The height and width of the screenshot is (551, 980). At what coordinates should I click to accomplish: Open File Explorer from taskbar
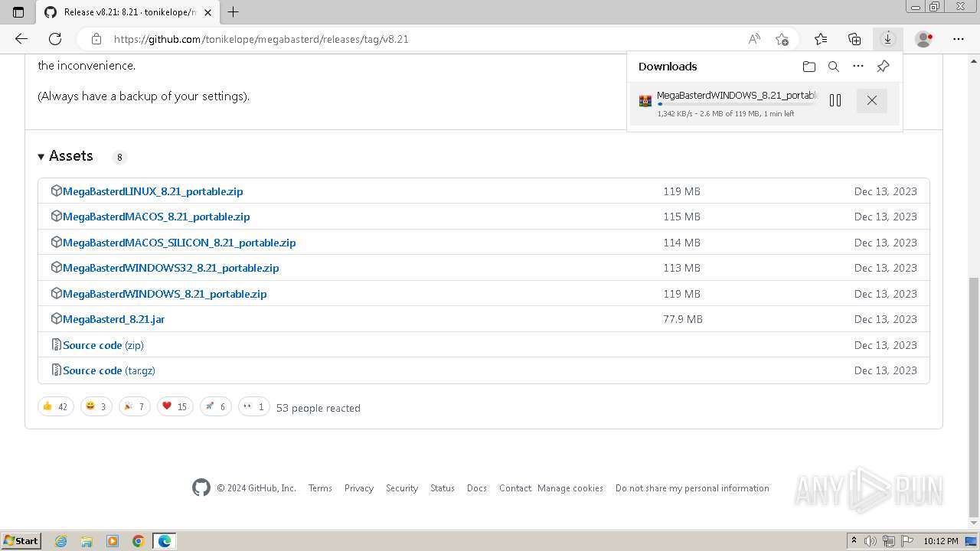87,541
